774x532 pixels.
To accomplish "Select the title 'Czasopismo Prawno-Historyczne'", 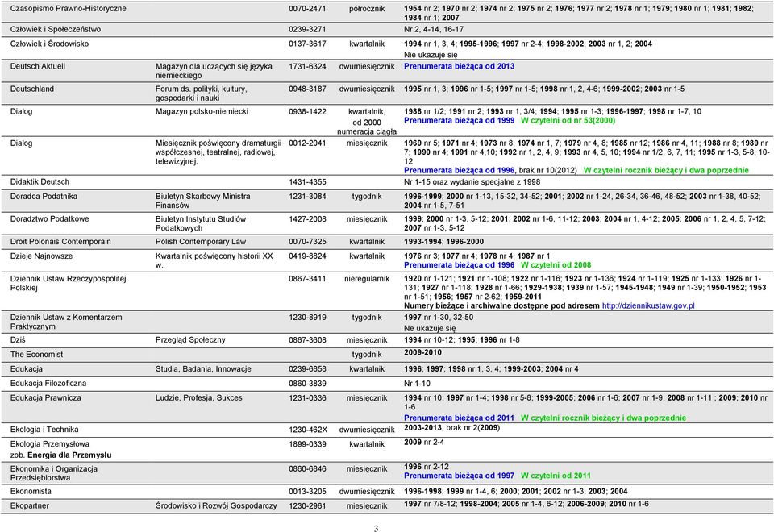I will click(x=68, y=8).
